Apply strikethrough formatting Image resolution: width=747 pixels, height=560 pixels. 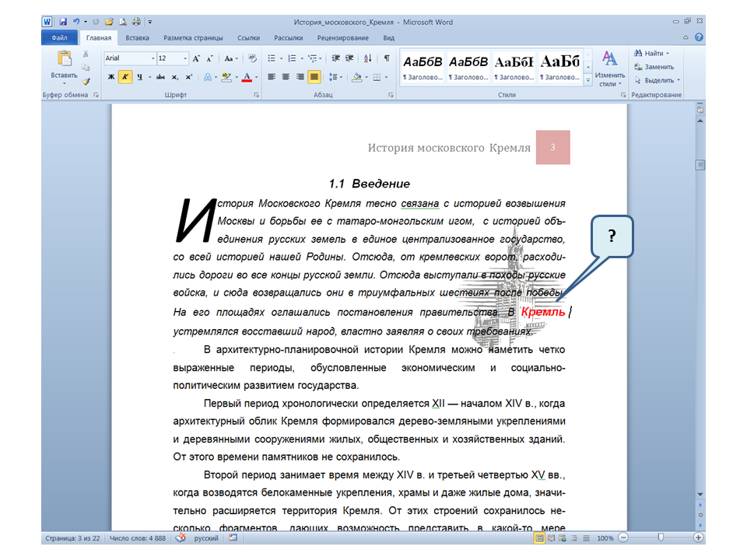[160, 77]
